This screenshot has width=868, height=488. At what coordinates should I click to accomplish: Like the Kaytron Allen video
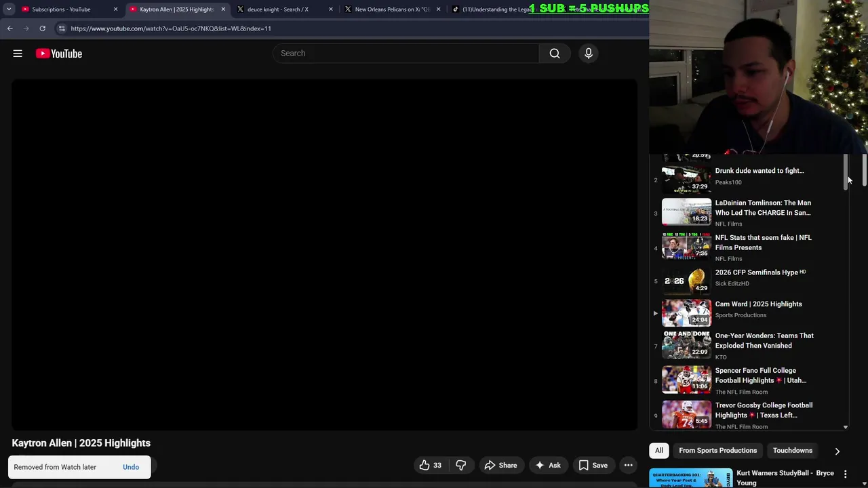click(x=430, y=466)
